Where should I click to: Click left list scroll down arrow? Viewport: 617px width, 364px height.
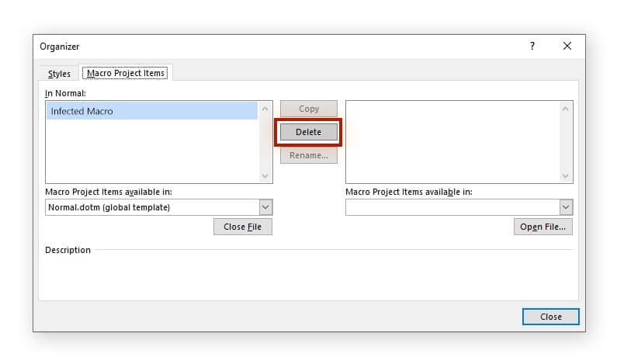pyautogui.click(x=265, y=176)
